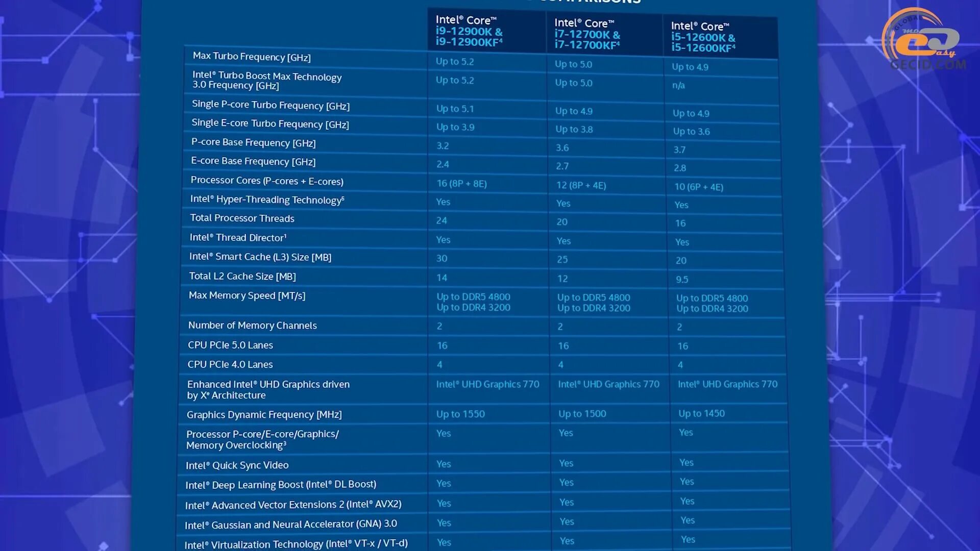This screenshot has height=551, width=980.
Task: Click the P-core Base Frequency [GHz] label
Action: coord(253,142)
